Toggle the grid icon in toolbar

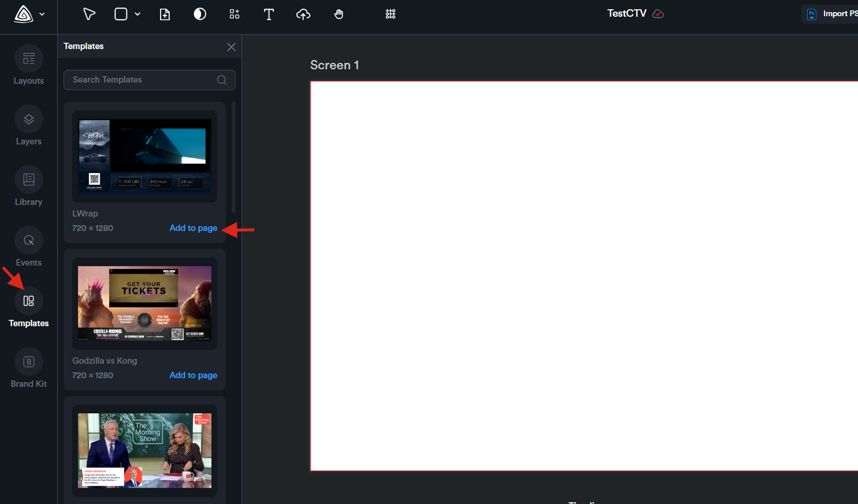click(x=391, y=14)
